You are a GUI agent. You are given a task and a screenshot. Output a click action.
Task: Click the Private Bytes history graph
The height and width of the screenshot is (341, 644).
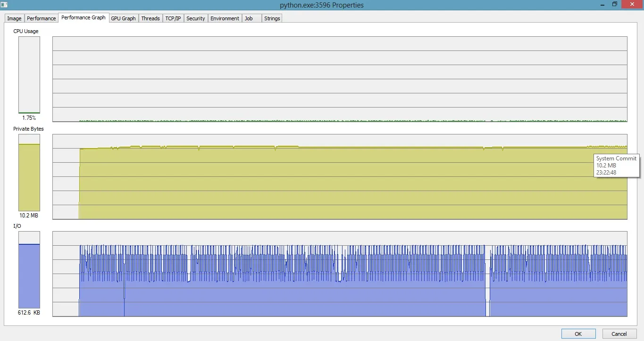pos(340,177)
